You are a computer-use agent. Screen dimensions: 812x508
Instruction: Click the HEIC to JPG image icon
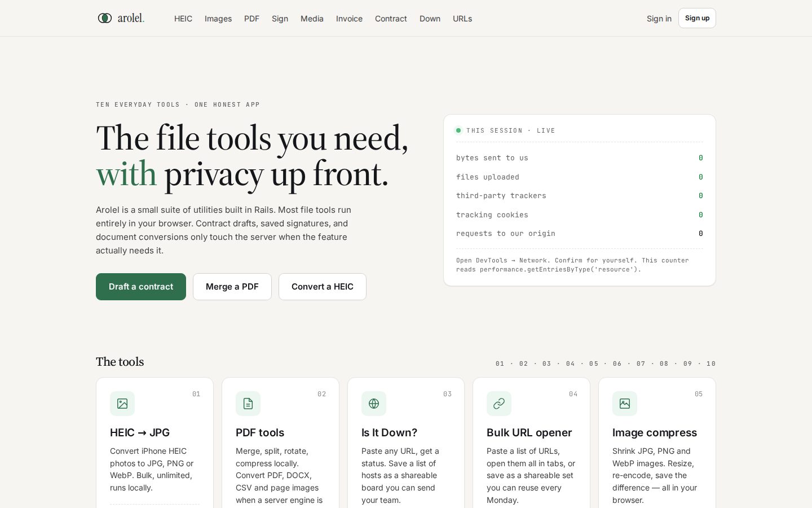122,404
